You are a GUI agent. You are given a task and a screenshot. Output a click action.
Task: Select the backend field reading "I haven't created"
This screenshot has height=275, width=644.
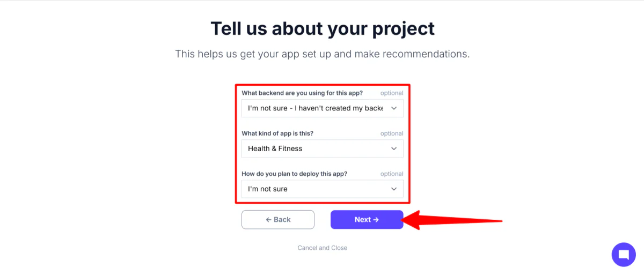[315, 108]
